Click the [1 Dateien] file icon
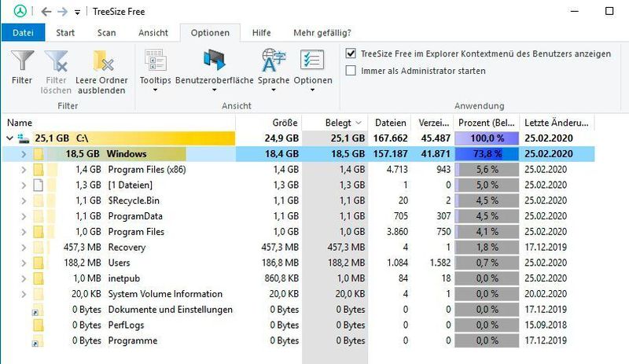Image resolution: width=629 pixels, height=364 pixels. [39, 185]
